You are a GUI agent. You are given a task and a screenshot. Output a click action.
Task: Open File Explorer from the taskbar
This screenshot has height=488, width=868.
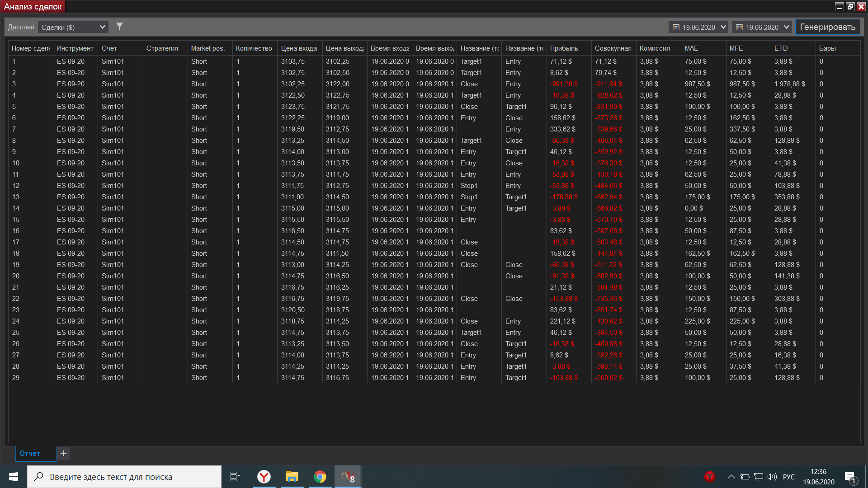click(292, 477)
